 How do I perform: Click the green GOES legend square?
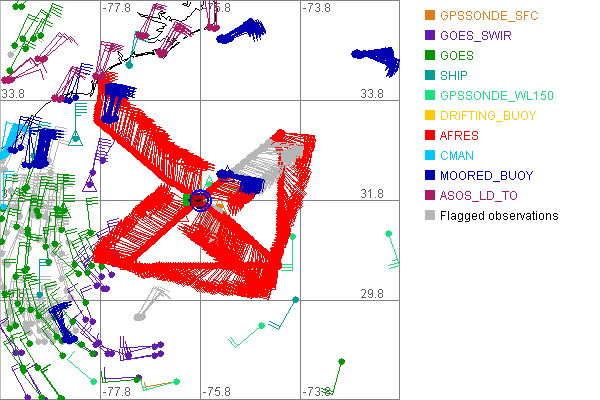point(430,56)
